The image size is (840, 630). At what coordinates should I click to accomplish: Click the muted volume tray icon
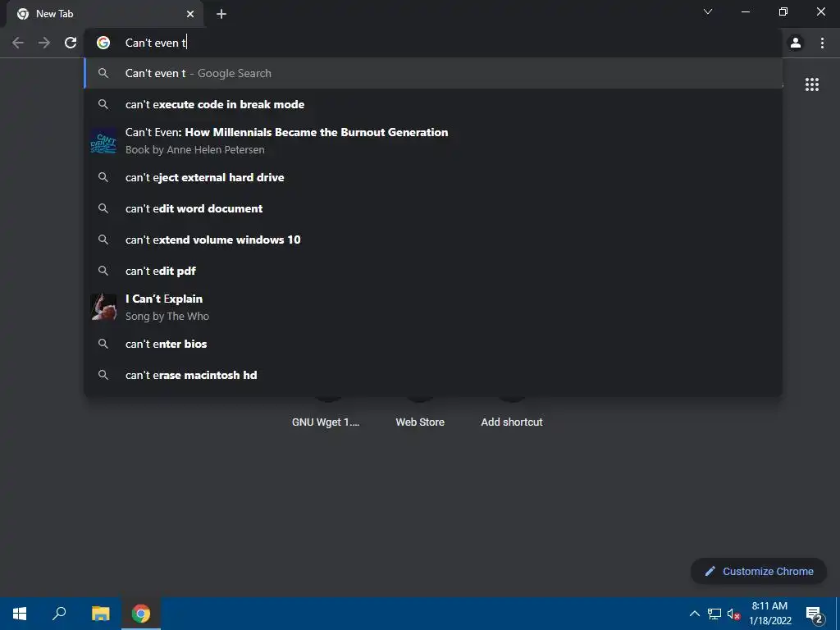(x=733, y=614)
